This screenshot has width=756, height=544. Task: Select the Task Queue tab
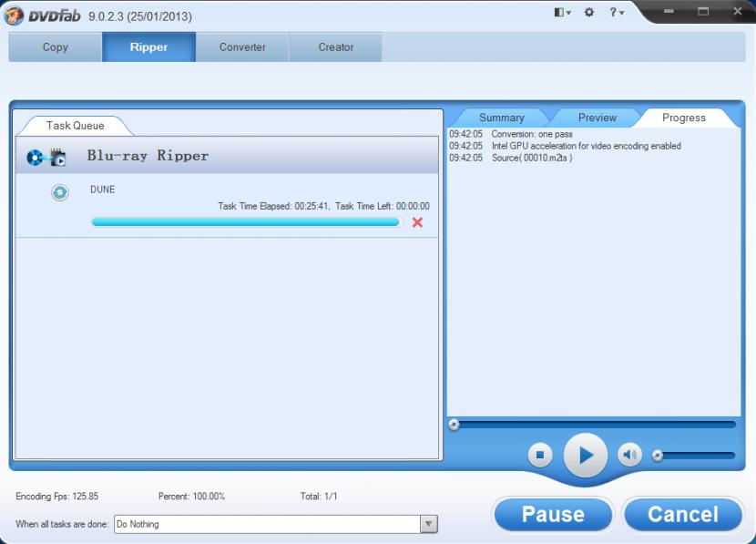(76, 126)
